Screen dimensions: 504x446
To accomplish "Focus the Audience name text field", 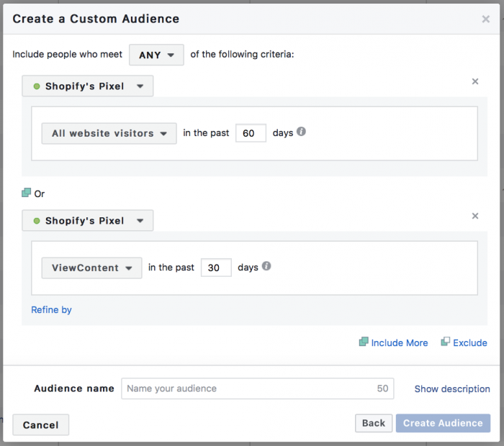I will pos(248,388).
